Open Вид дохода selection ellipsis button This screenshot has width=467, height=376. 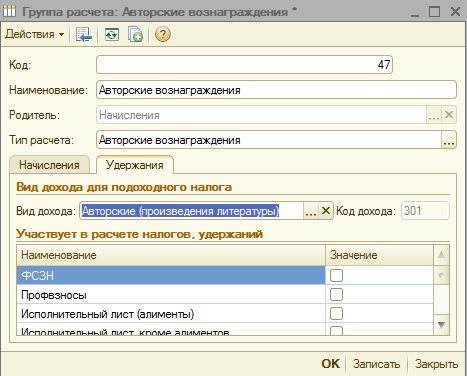pyautogui.click(x=311, y=211)
